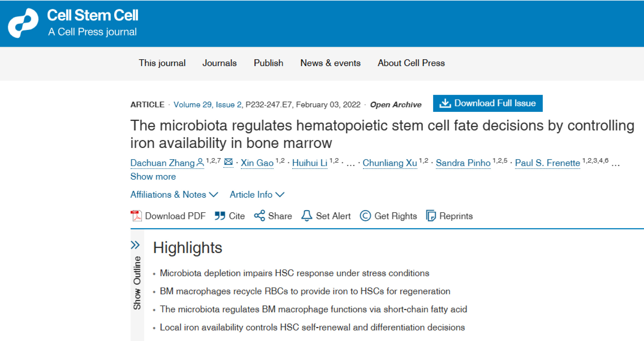The height and width of the screenshot is (341, 644).
Task: Click the bell Set Alert icon
Action: pos(307,216)
